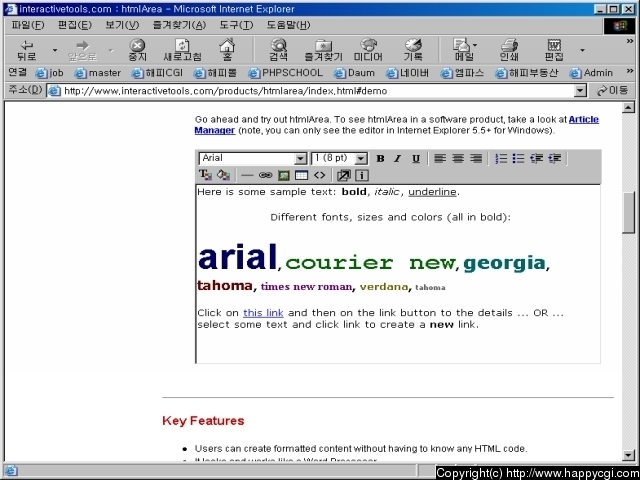Click the 이동 Go button

pos(612,91)
